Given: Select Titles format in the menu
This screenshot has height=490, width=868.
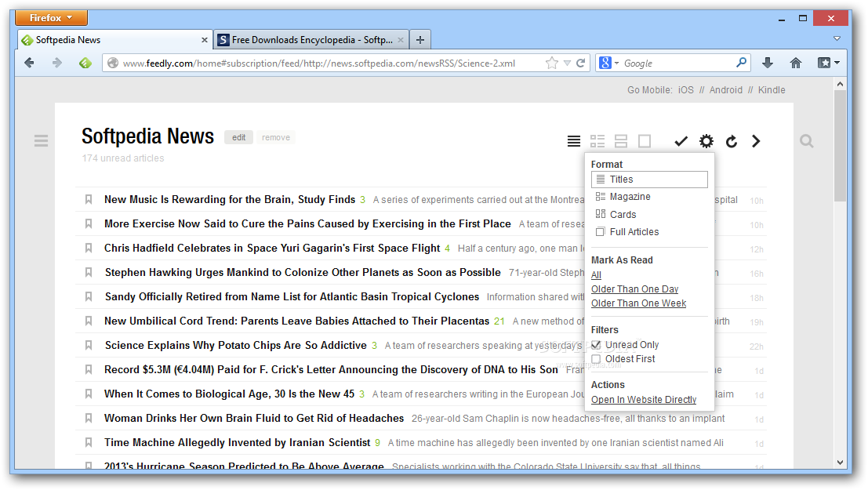Looking at the screenshot, I should tap(649, 180).
